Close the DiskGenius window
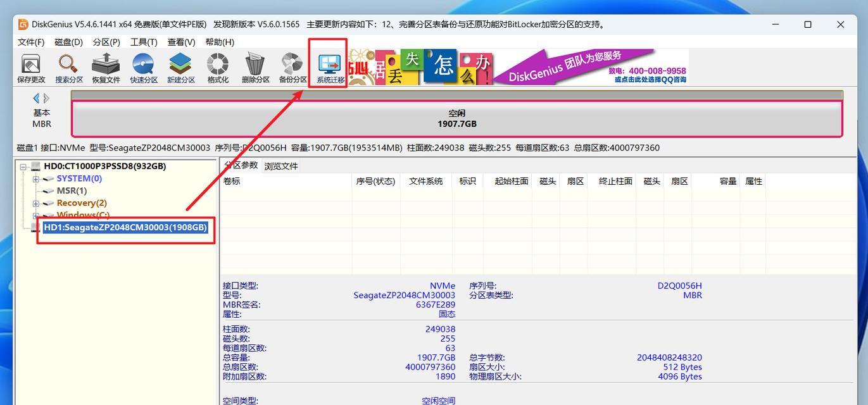 (x=841, y=25)
